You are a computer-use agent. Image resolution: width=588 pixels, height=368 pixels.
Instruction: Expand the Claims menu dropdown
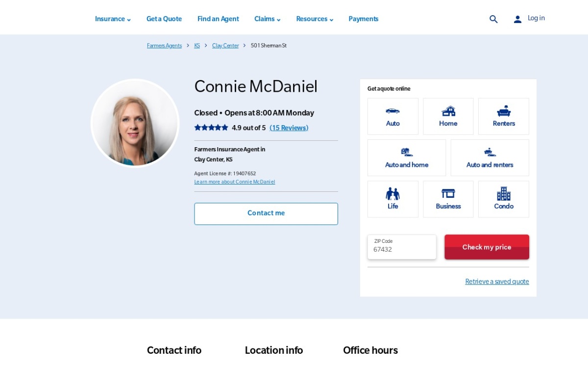(x=268, y=19)
